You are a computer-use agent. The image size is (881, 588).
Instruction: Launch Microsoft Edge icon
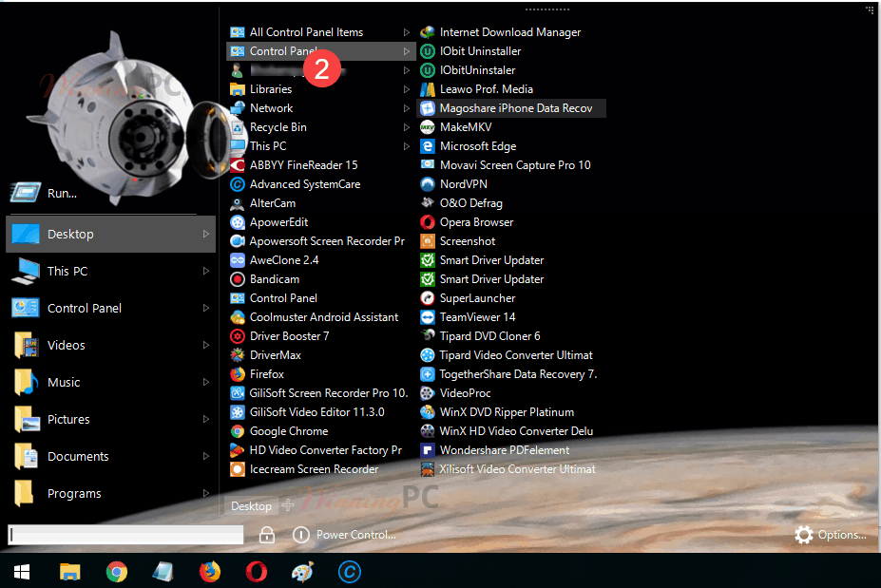428,146
